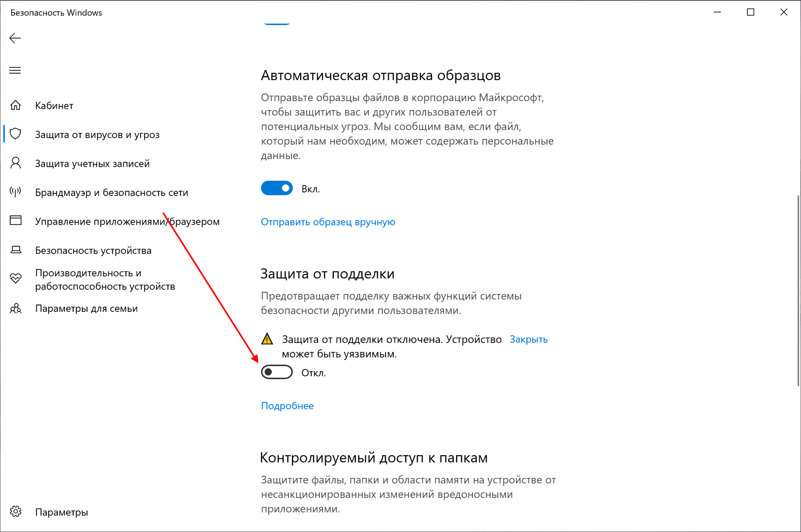Enable the tamper protection toggle
The image size is (801, 532).
coord(277,372)
